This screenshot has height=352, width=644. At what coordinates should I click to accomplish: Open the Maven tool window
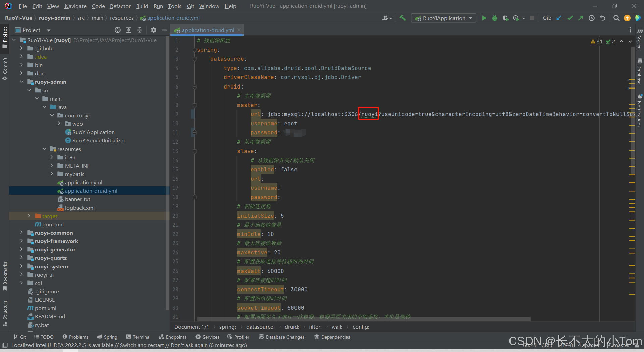640,40
